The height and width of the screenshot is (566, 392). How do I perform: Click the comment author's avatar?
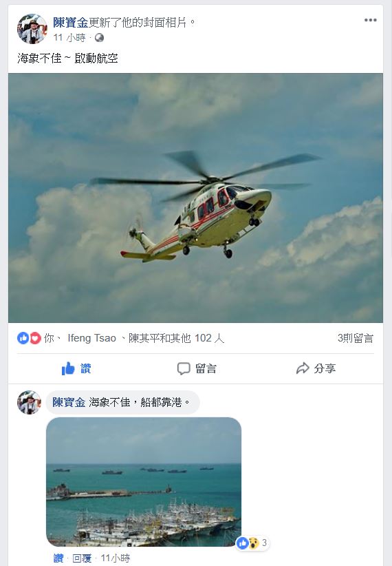click(x=29, y=402)
